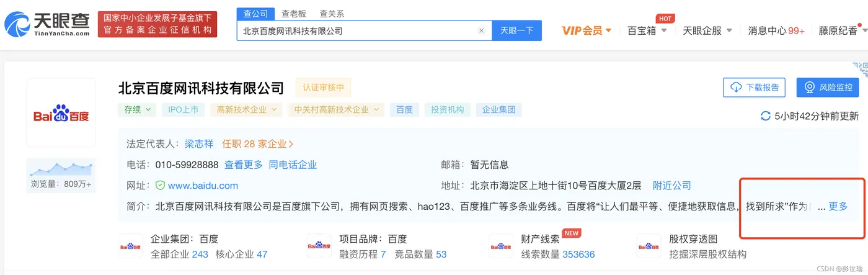Click the 下载报告 button

[755, 88]
